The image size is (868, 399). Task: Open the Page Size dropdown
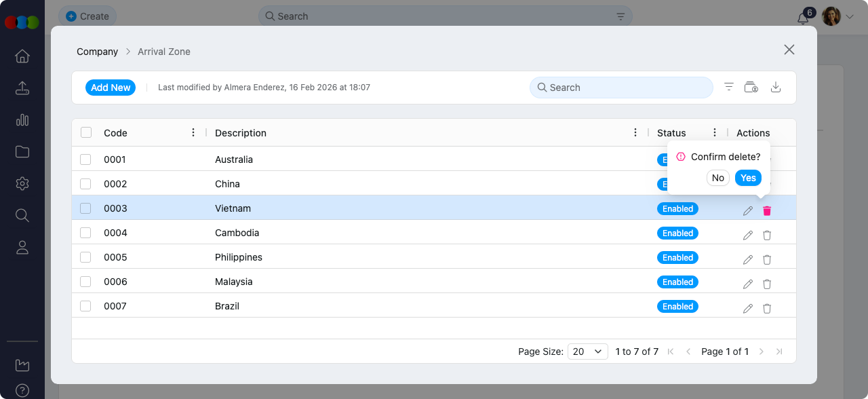tap(587, 351)
